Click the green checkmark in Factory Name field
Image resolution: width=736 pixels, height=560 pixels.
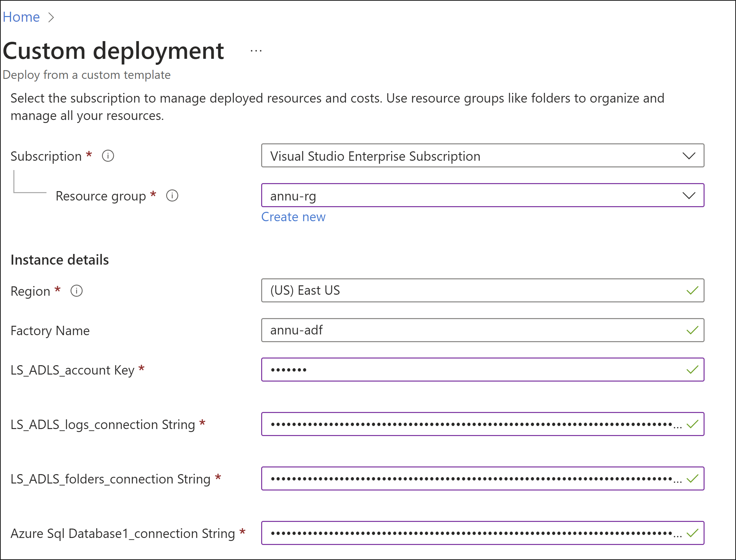[692, 330]
